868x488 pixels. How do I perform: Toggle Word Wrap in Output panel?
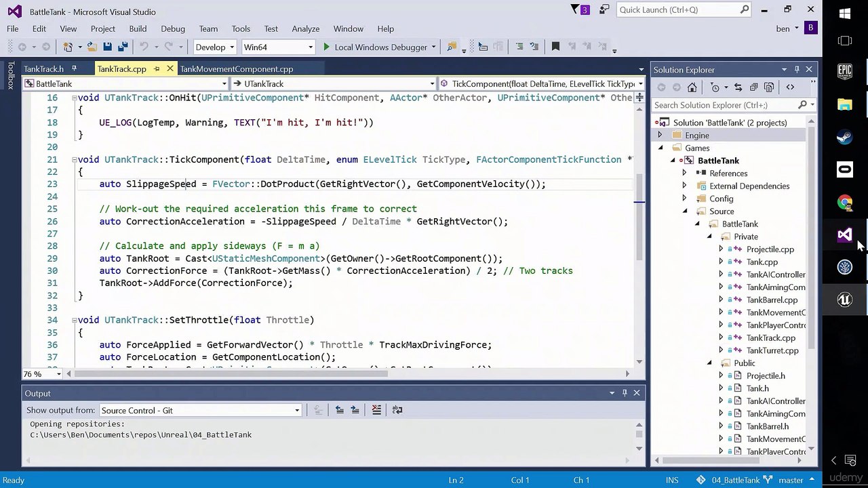click(x=397, y=410)
